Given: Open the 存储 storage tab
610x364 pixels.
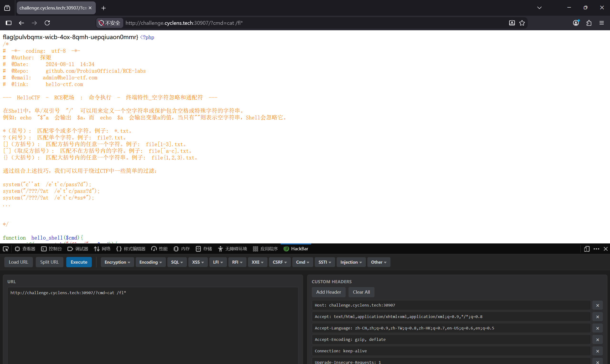Looking at the screenshot, I should tap(204, 249).
